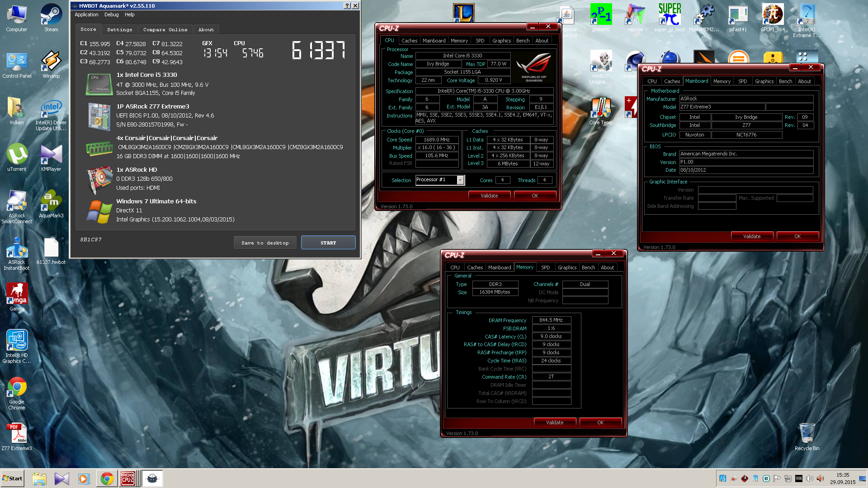The image size is (868, 488).
Task: Open the ASRock InstantBoot shortcut
Action: [x=17, y=254]
